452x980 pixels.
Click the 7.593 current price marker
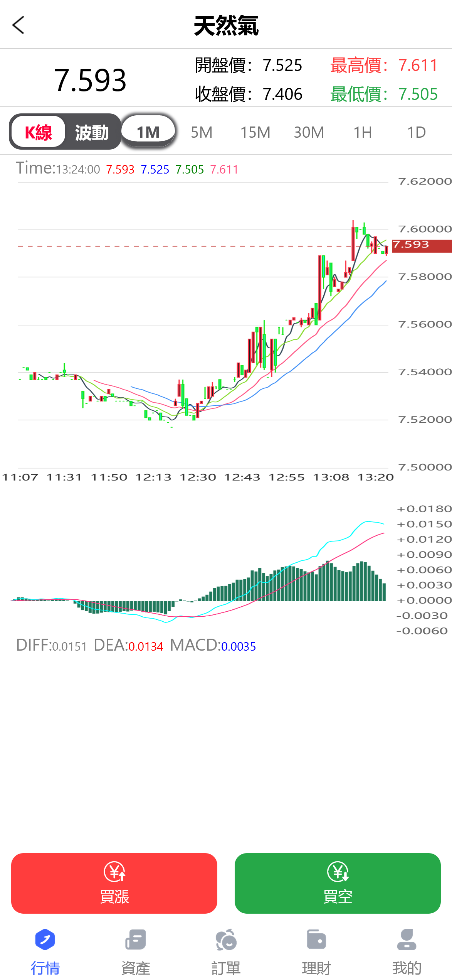[x=421, y=245]
